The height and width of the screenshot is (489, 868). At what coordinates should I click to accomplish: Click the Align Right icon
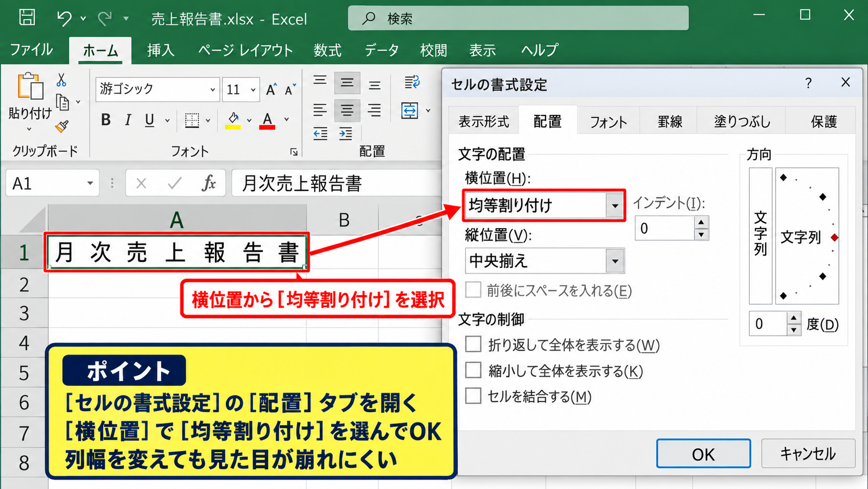click(374, 110)
